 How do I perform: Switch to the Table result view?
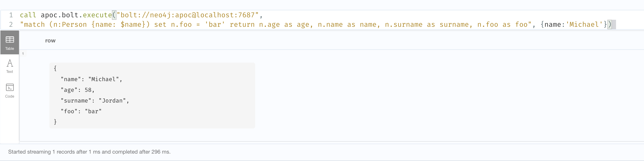pos(9,42)
